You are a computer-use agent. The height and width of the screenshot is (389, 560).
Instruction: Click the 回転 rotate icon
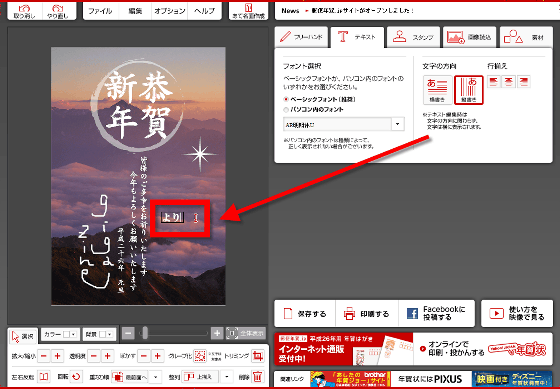pos(76,376)
